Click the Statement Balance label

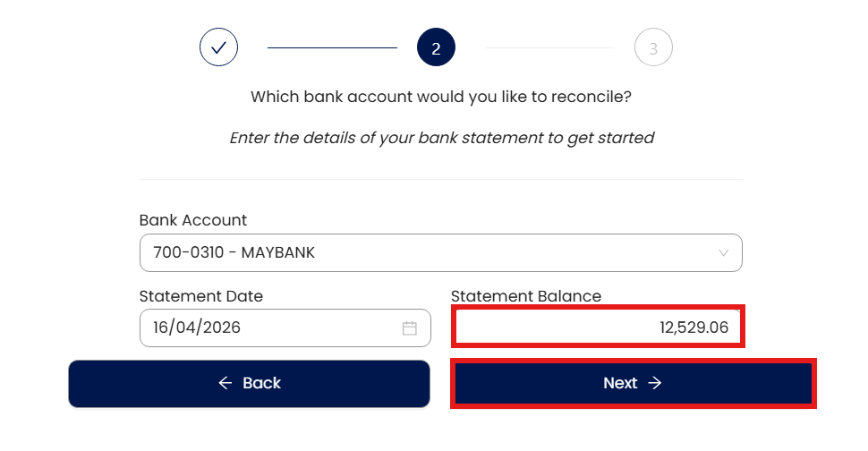coord(526,296)
